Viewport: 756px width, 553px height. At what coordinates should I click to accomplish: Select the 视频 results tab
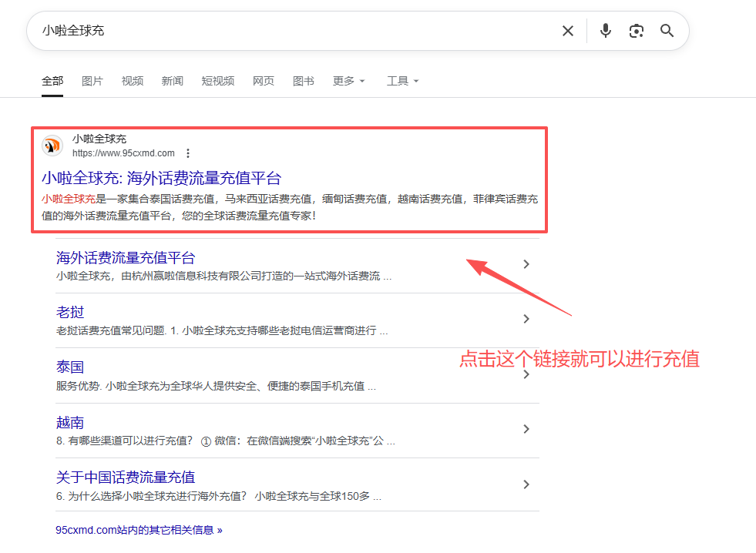tap(132, 81)
